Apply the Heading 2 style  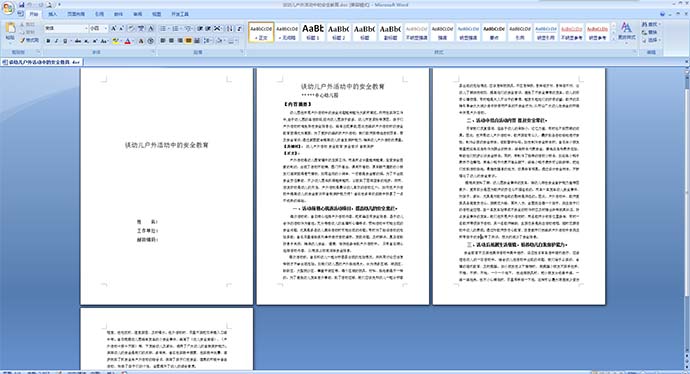tap(338, 32)
